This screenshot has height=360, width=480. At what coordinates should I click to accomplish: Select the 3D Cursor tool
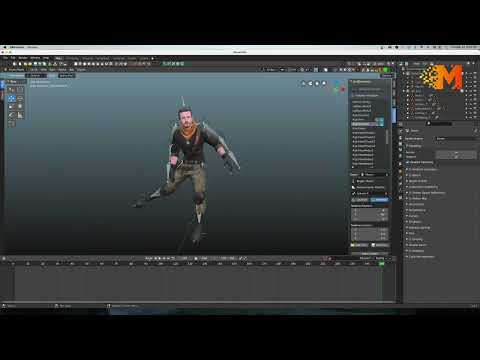[20, 90]
